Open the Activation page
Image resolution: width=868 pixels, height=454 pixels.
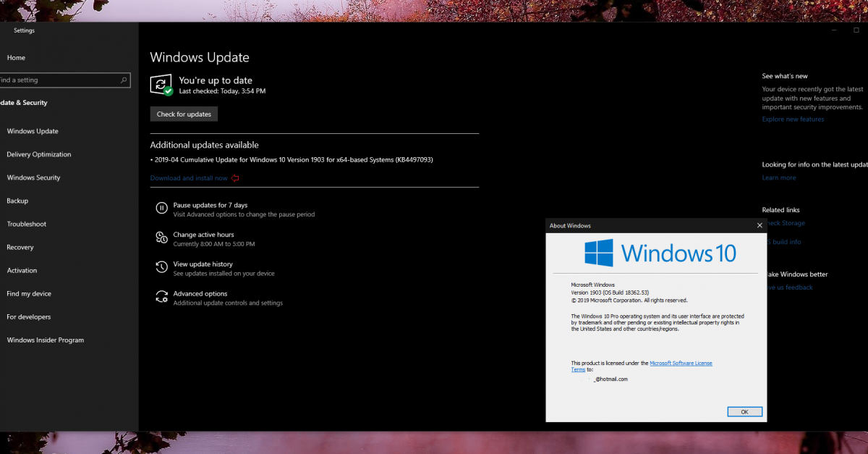click(22, 270)
